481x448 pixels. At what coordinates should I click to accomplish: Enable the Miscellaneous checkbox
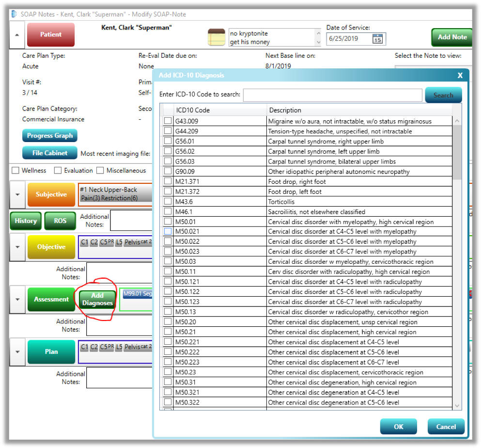coord(100,170)
